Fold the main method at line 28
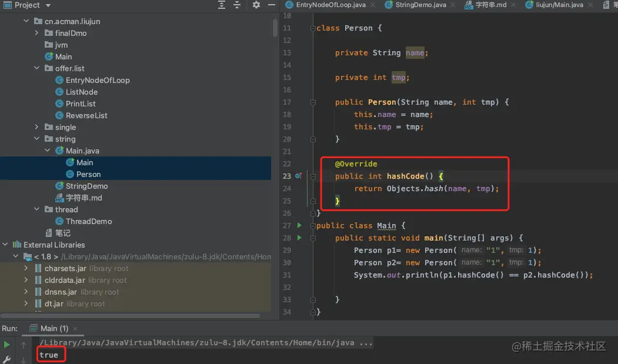The image size is (618, 364). 313,238
